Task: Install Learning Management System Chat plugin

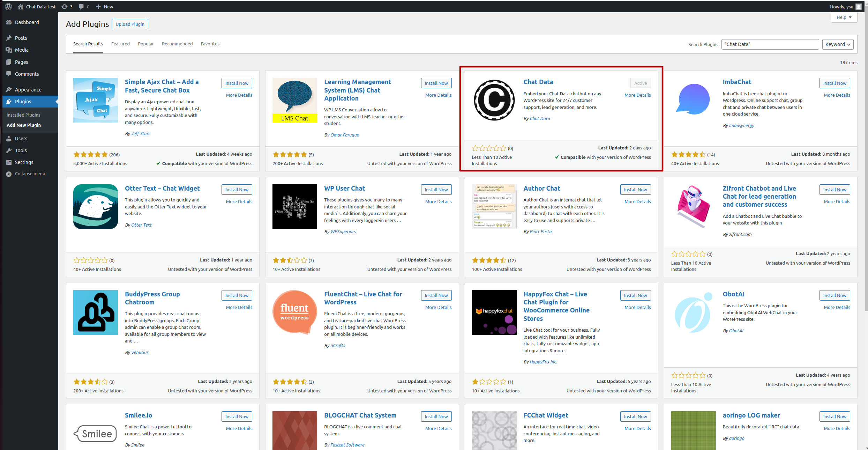Action: pyautogui.click(x=436, y=83)
